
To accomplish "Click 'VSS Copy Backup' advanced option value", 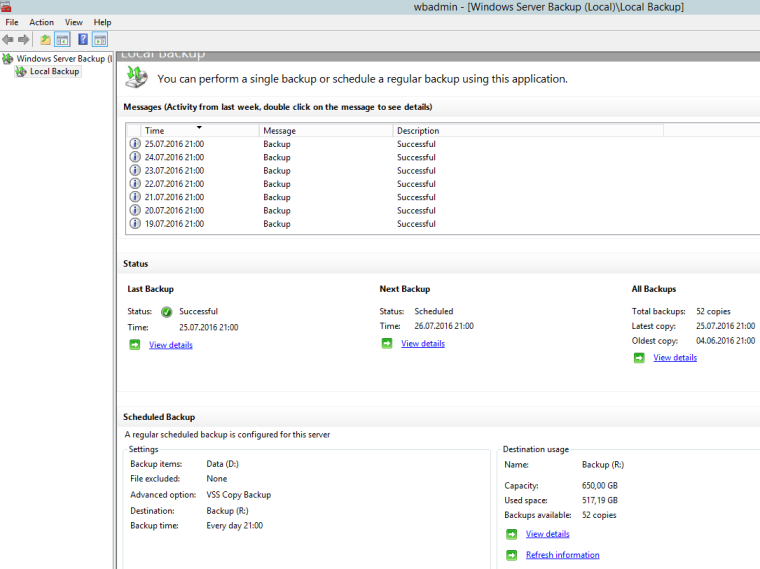I will click(238, 495).
